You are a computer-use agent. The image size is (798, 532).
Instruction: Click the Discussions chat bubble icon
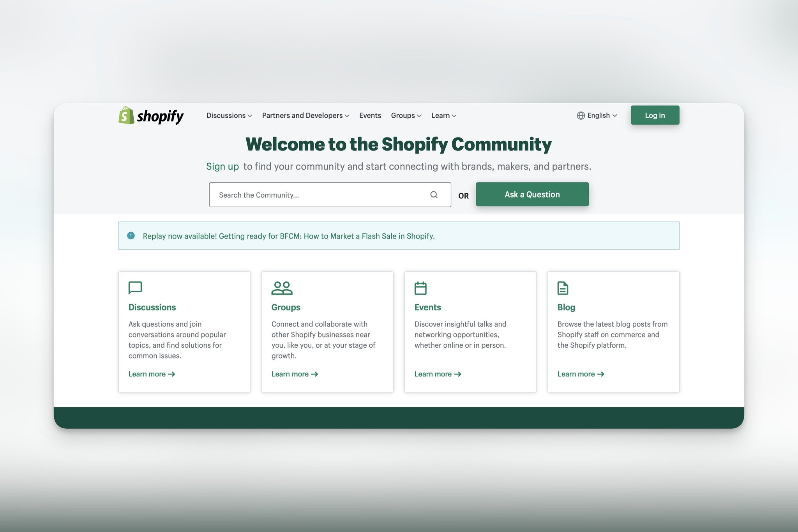(x=135, y=287)
